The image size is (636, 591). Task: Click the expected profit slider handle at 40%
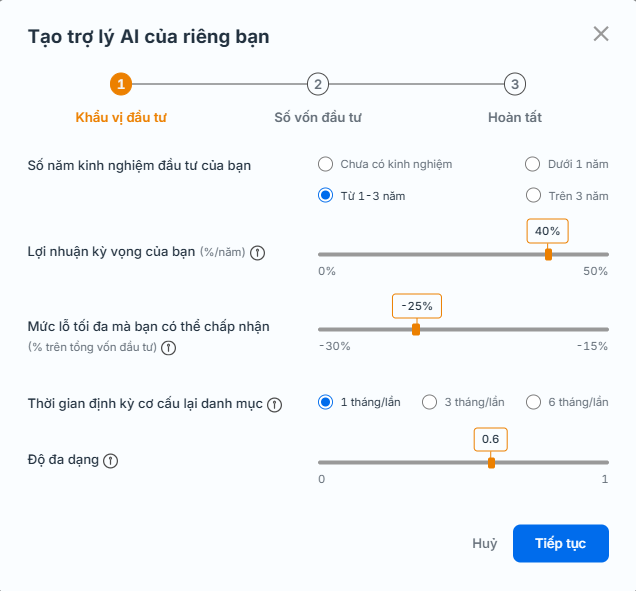point(548,254)
